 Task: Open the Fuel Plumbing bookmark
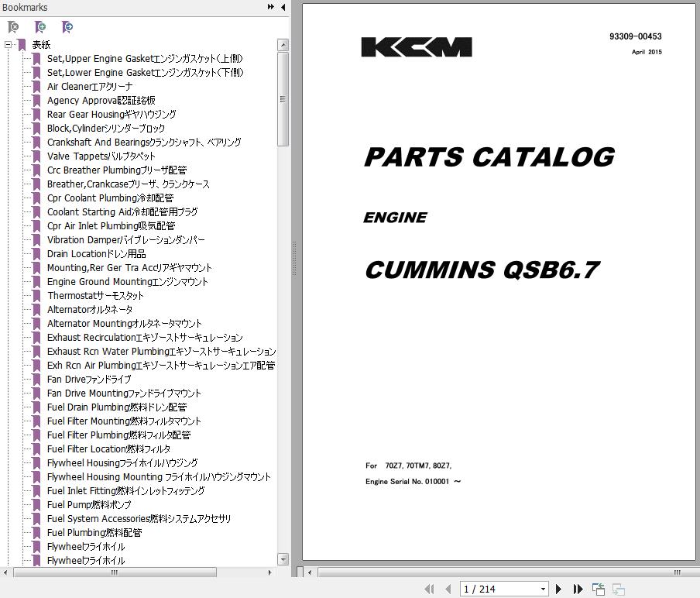tap(94, 533)
